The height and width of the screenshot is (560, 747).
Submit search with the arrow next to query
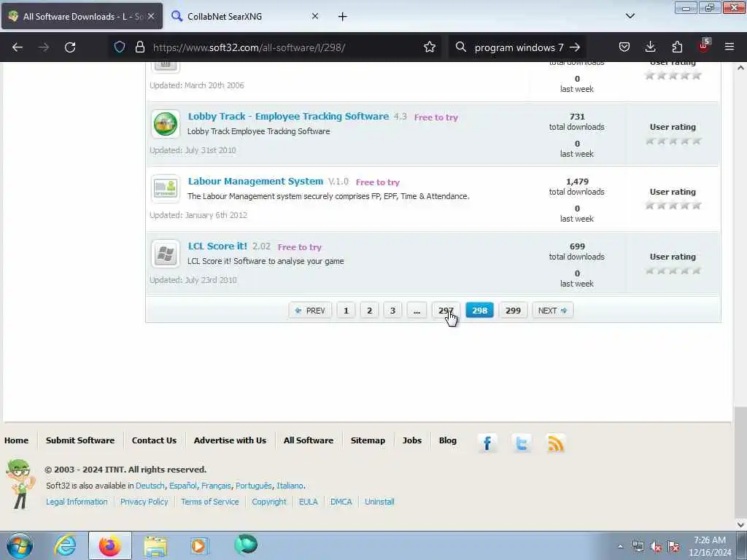click(575, 47)
